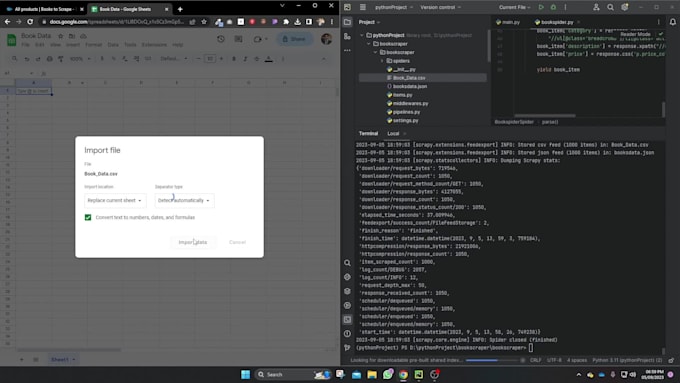Toggle Convert text to numbers checkbox
The height and width of the screenshot is (383, 680).
pos(88,217)
